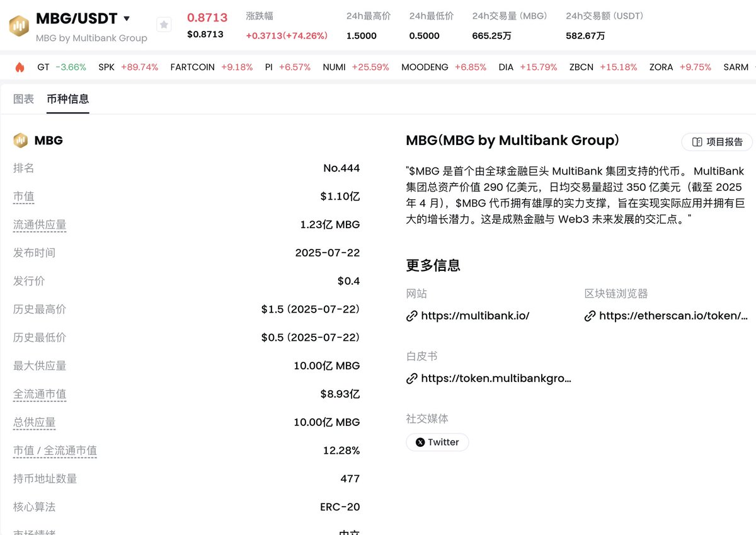
Task: Click the all-time low value $0.5
Action: pyautogui.click(x=311, y=338)
